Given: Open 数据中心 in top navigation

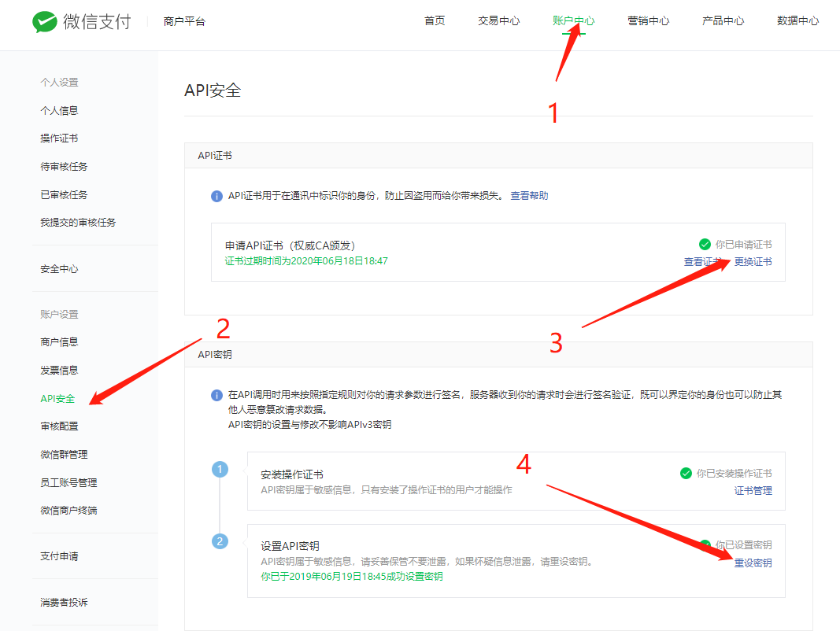Looking at the screenshot, I should tap(797, 21).
